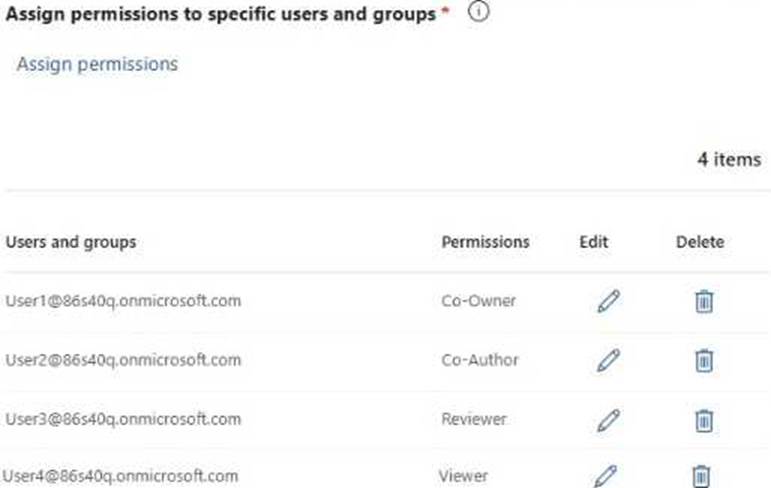Click the Reviewer permission value

pos(474,418)
